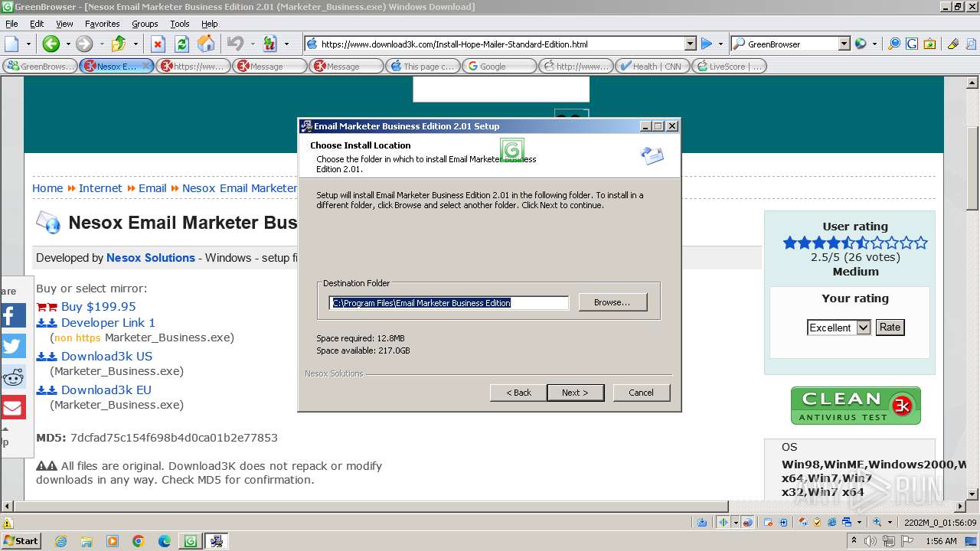Click the Buy $199.95 link
The height and width of the screenshot is (551, 980).
98,306
